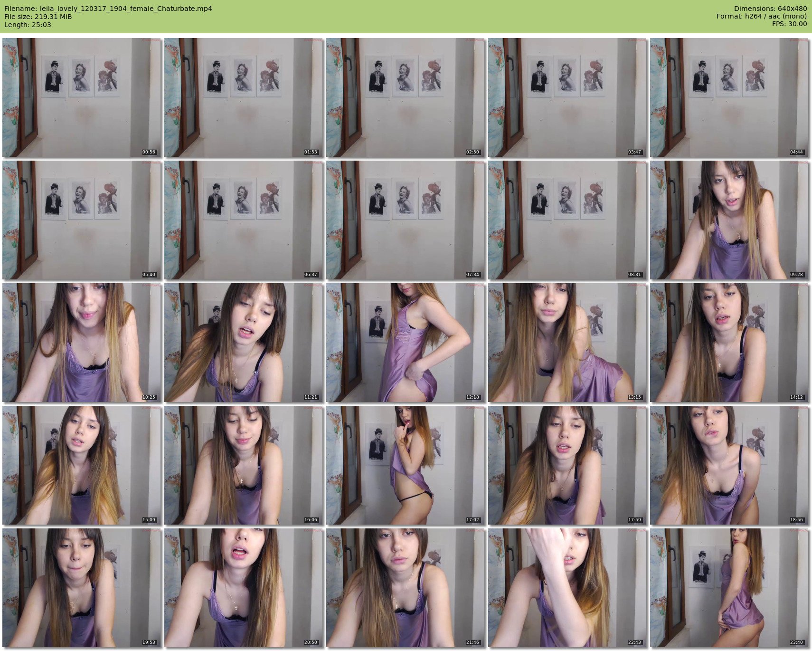
Task: Pick the thumbnail labeled 08:31
Action: pos(567,220)
